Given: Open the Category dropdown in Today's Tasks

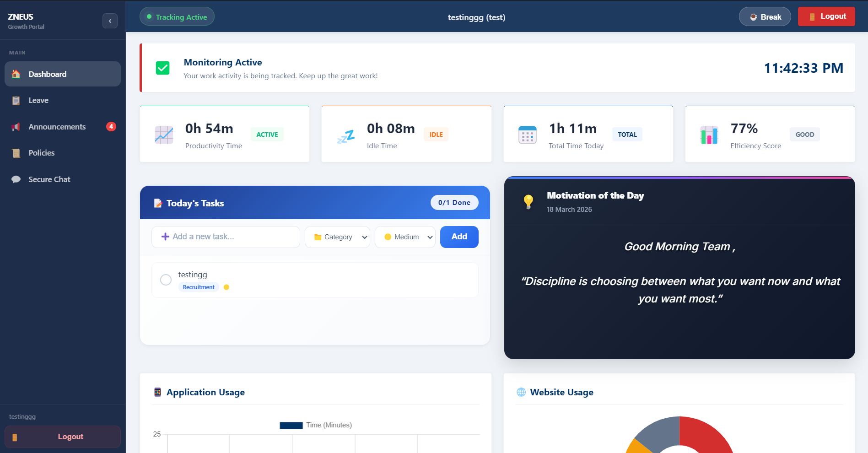Looking at the screenshot, I should click(x=337, y=237).
